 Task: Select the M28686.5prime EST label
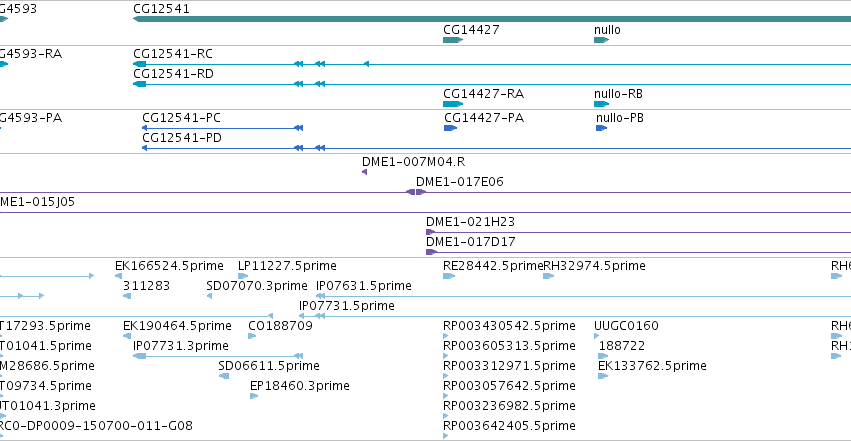(47, 366)
